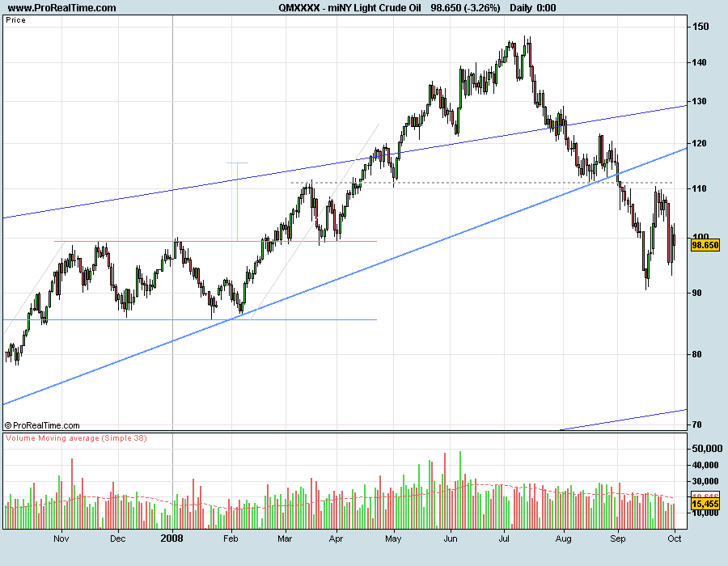This screenshot has width=728, height=566.
Task: Click the Sep date axis label
Action: 618,539
